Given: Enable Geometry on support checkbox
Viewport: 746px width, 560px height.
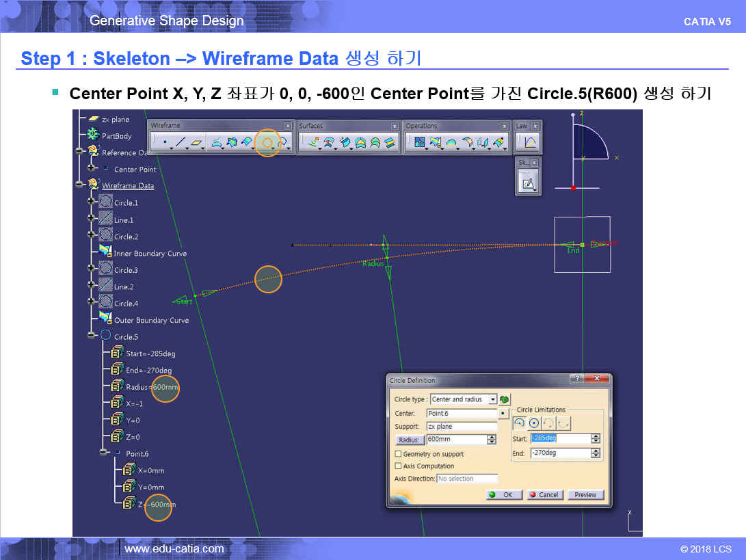Looking at the screenshot, I should point(398,454).
